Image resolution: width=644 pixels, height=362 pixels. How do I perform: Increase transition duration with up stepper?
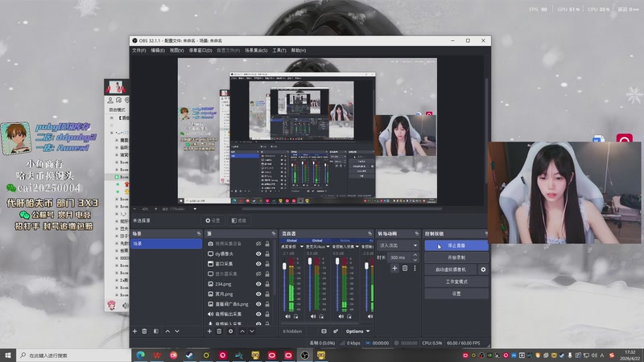pyautogui.click(x=415, y=255)
